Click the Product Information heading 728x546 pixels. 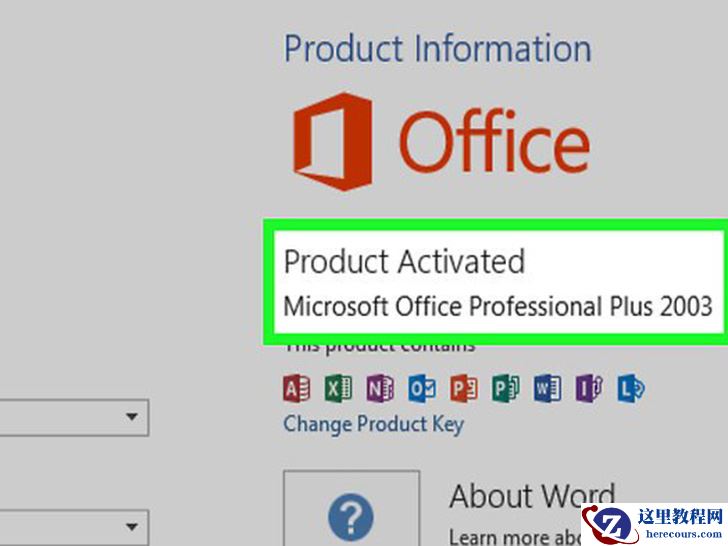point(437,48)
